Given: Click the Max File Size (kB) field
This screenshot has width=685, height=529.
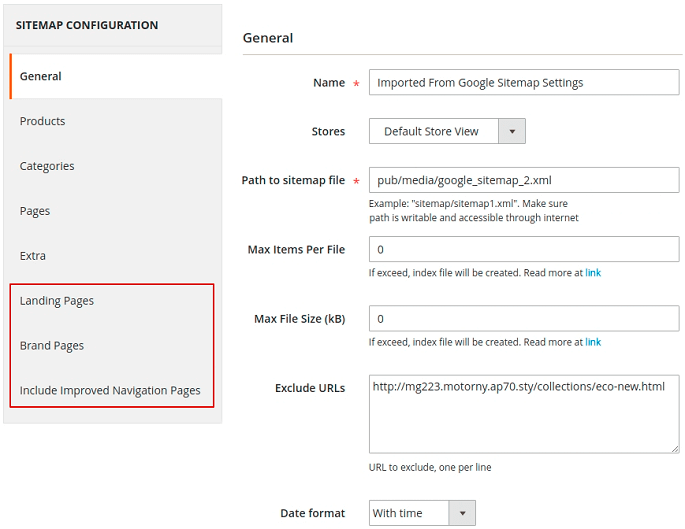Looking at the screenshot, I should point(523,319).
